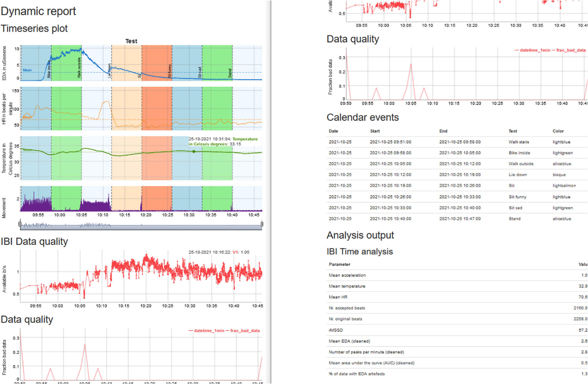Click the temperature hover point on green line
The width and height of the screenshot is (588, 384).
tap(193, 151)
